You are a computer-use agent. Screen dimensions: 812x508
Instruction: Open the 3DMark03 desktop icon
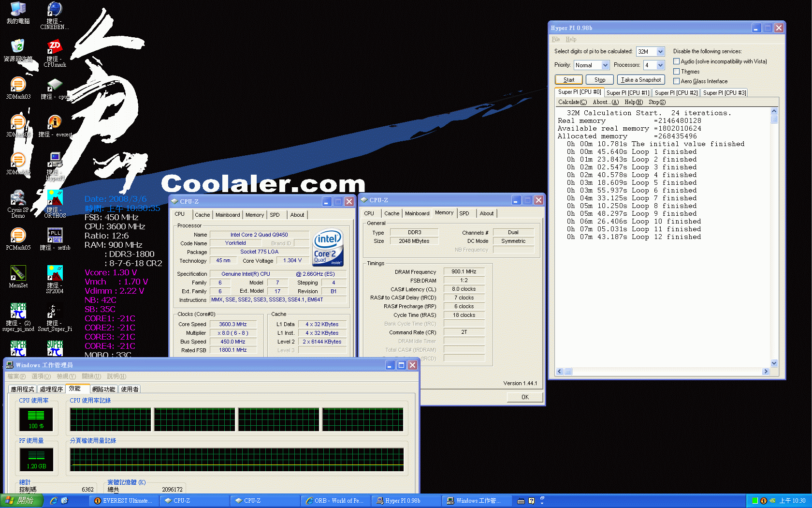[18, 88]
